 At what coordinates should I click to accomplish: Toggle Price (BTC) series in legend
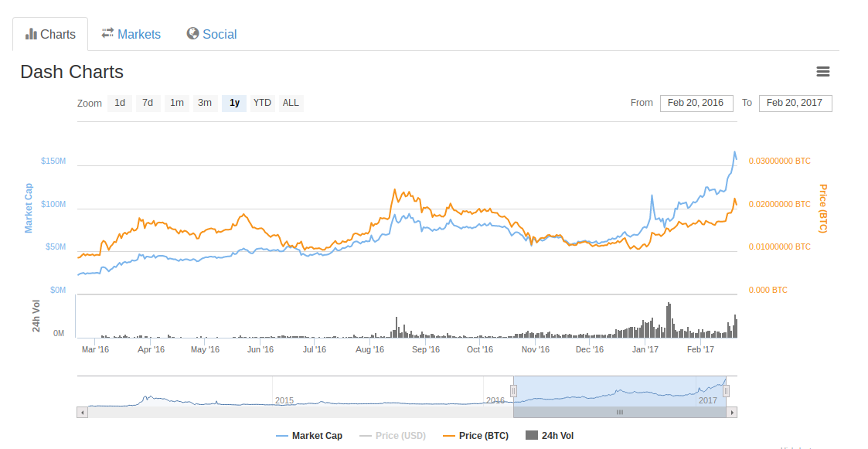coord(476,436)
